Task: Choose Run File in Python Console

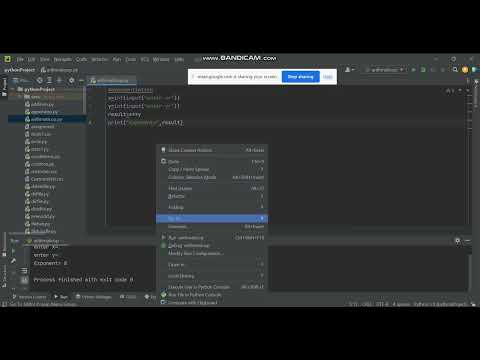Action: (x=212, y=295)
